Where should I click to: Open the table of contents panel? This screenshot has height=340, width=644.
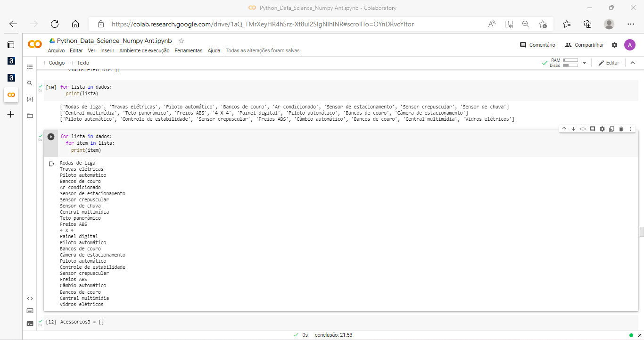pos(30,67)
